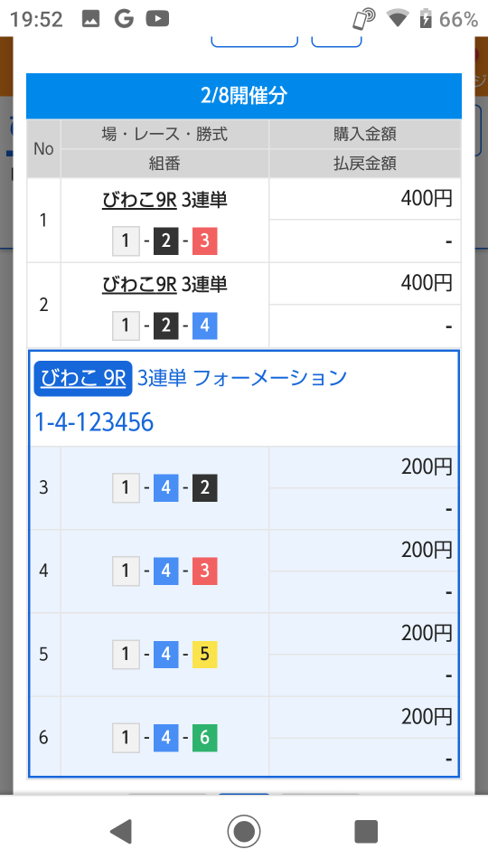
Task: Tap the 払戻金額 column header
Action: pyautogui.click(x=364, y=164)
